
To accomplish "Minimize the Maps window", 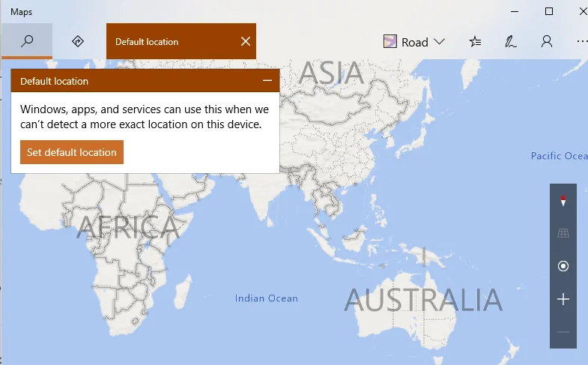I will click(x=515, y=12).
